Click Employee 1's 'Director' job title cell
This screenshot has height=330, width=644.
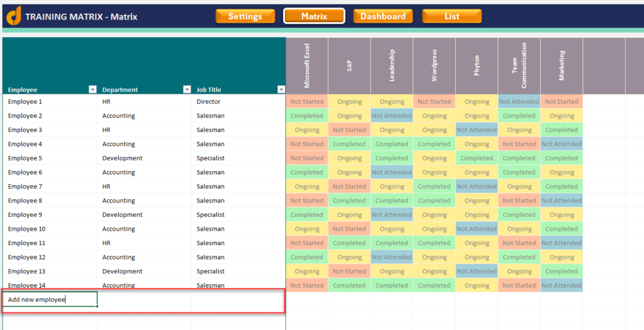(238, 101)
